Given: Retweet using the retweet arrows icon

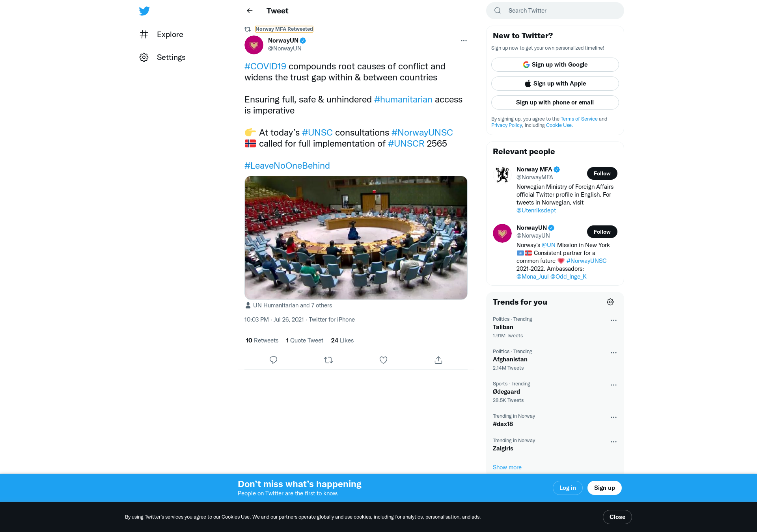Looking at the screenshot, I should 328,360.
